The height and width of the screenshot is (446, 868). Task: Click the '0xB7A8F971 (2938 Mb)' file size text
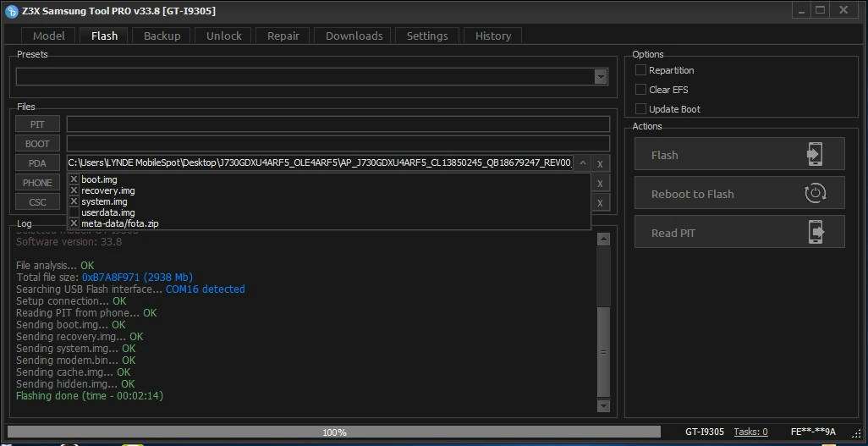tap(137, 277)
